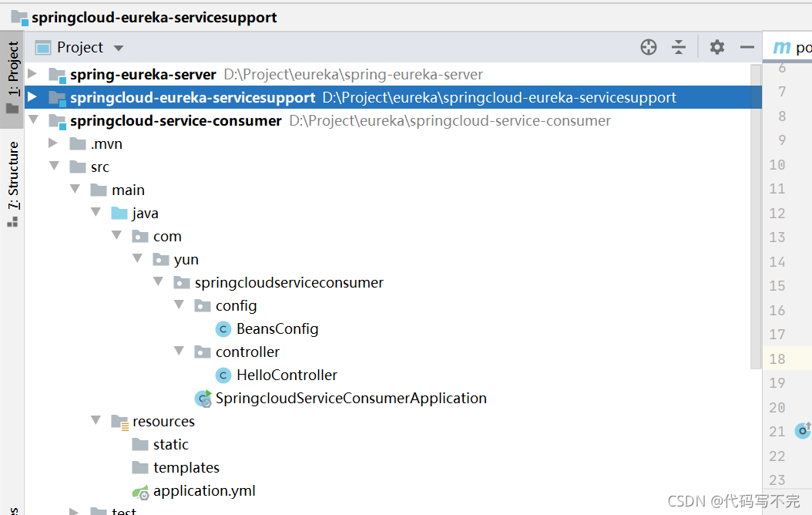812x515 pixels.
Task: Click the Collapse All icon in Project toolbar
Action: pos(679,47)
